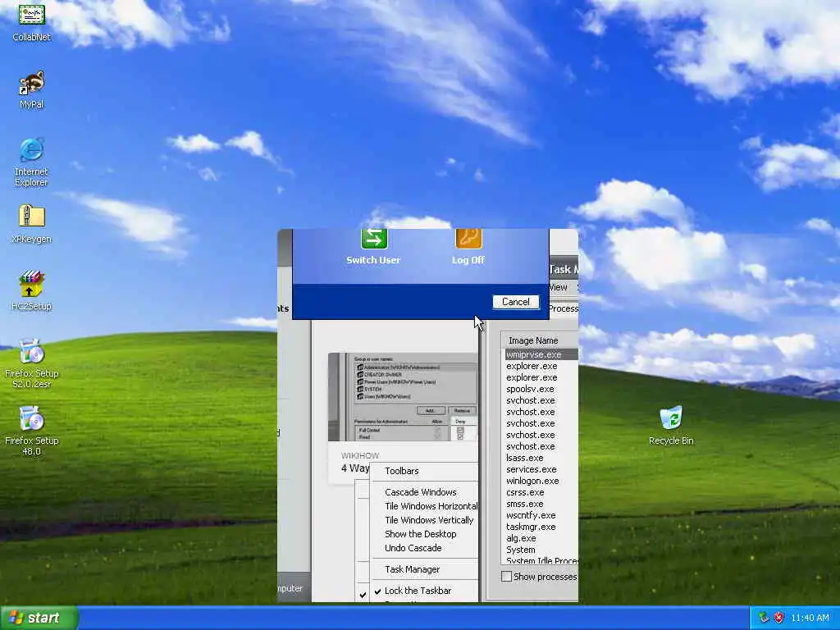This screenshot has height=630, width=840.
Task: Choose Tile Windows Vertically
Action: 424,519
